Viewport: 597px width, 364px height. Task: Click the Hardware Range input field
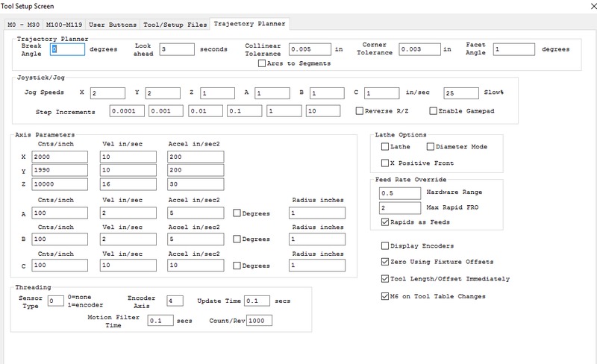(400, 192)
